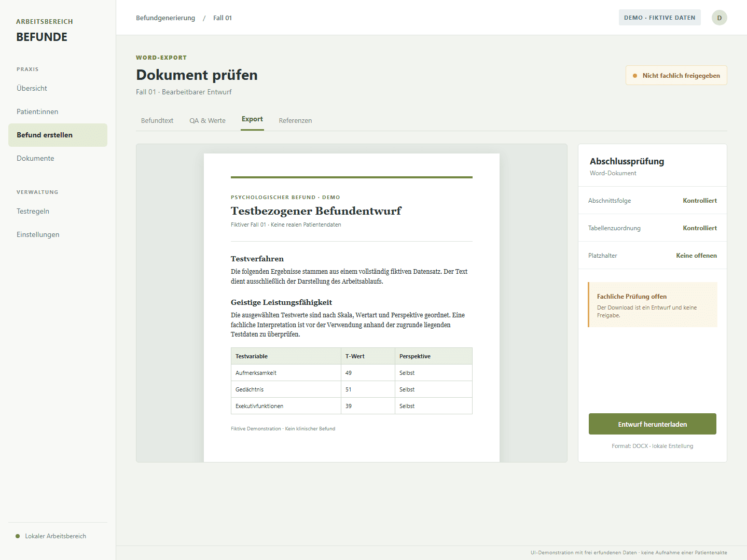Image resolution: width=747 pixels, height=560 pixels.
Task: Click the Abschnittsfolge check row
Action: [652, 201]
